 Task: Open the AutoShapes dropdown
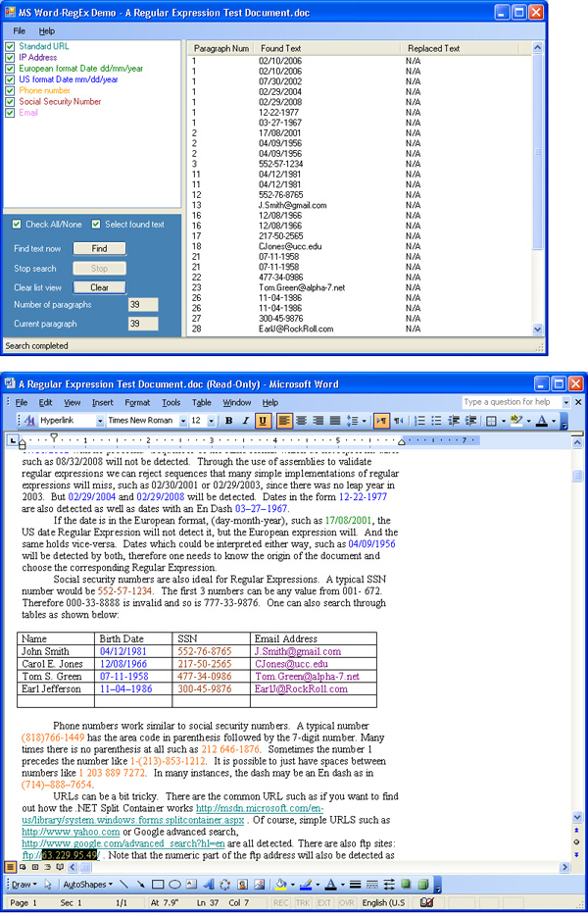tap(87, 885)
